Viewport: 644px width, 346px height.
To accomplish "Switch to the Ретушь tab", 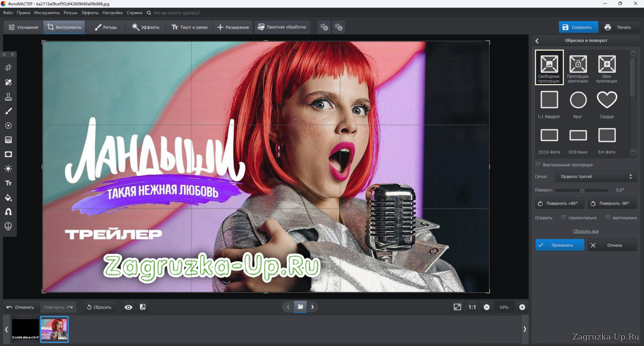I will point(105,27).
